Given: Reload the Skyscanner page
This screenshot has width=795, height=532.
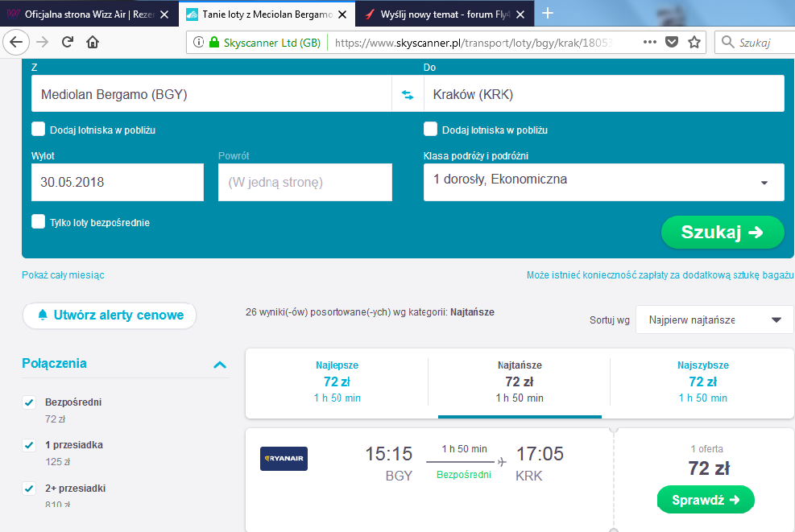Looking at the screenshot, I should (68, 42).
